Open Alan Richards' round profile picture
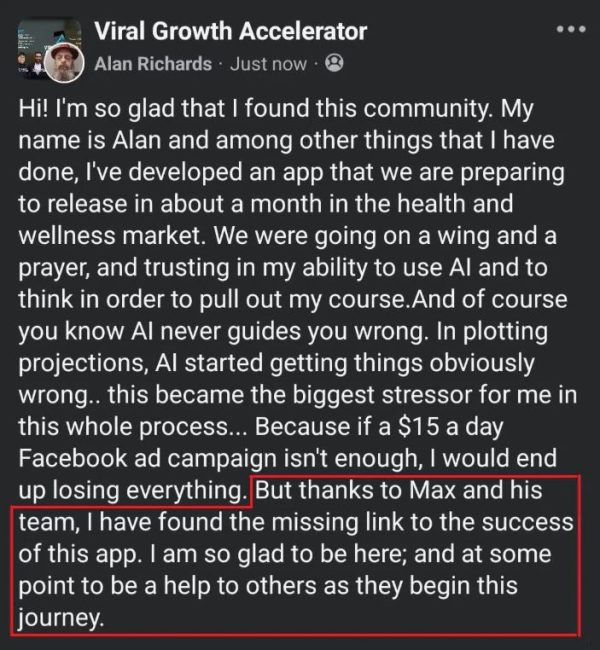The height and width of the screenshot is (650, 600). coord(66,62)
